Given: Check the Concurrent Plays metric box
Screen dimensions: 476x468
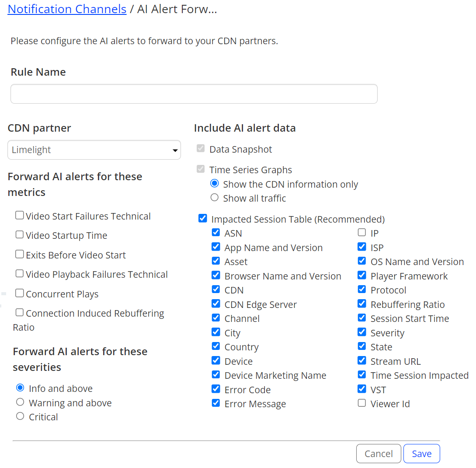Looking at the screenshot, I should coord(19,293).
